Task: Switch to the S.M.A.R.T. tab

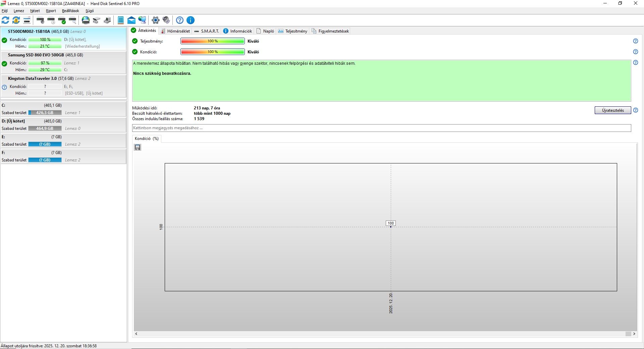Action: tap(207, 31)
